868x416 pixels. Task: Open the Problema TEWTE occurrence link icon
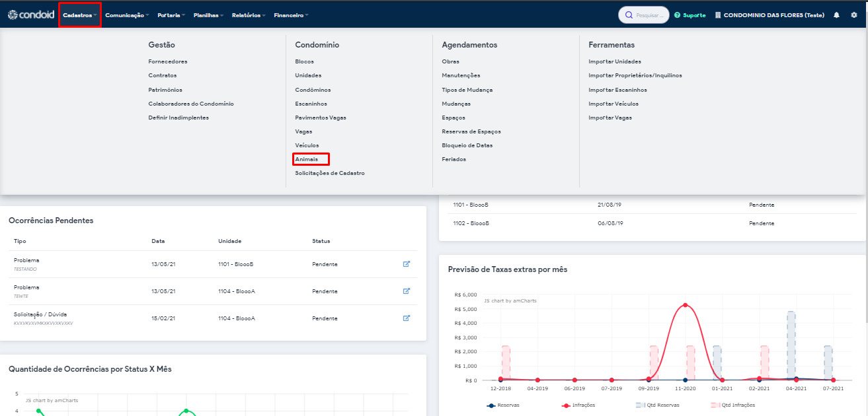click(407, 291)
